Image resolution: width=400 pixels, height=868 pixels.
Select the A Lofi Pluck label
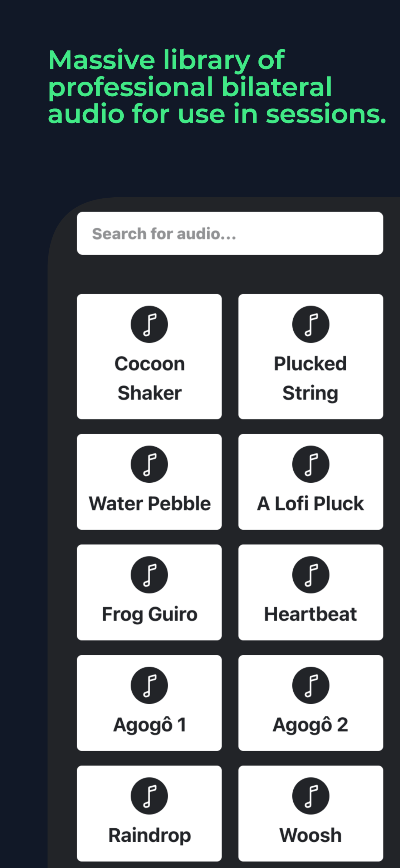[311, 503]
